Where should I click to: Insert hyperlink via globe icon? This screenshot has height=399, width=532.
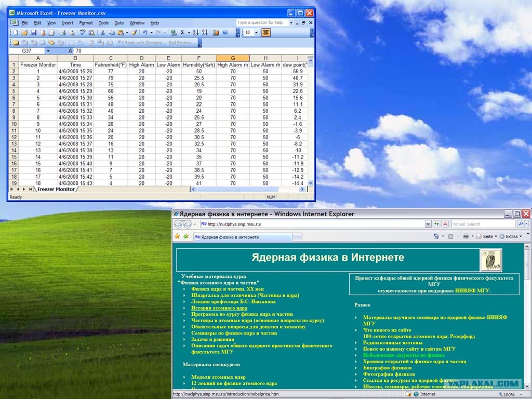(x=174, y=33)
